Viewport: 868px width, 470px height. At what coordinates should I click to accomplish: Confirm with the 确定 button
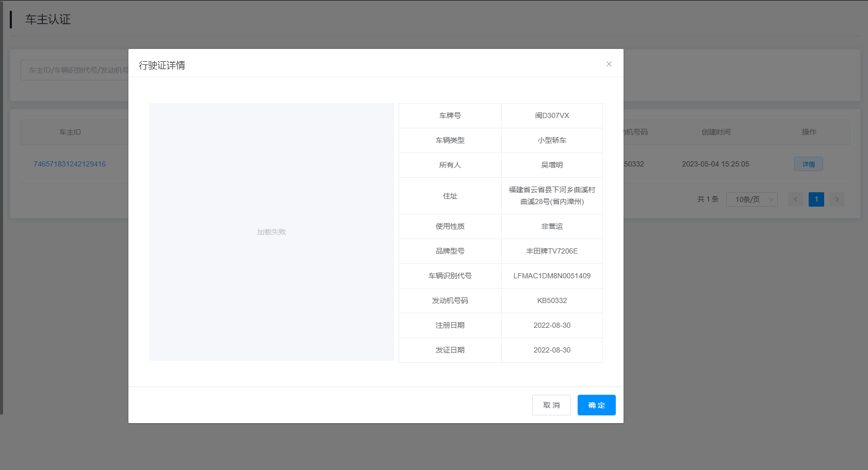(596, 405)
